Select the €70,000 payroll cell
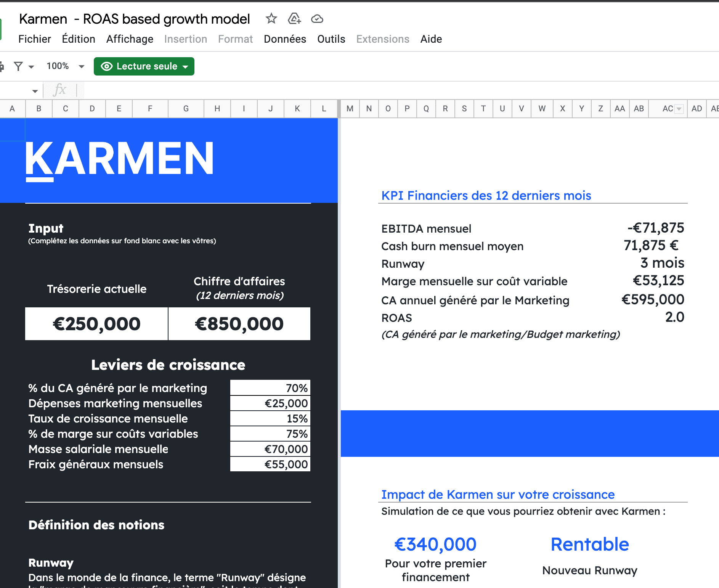Screen dimensions: 719x588 click(270, 449)
